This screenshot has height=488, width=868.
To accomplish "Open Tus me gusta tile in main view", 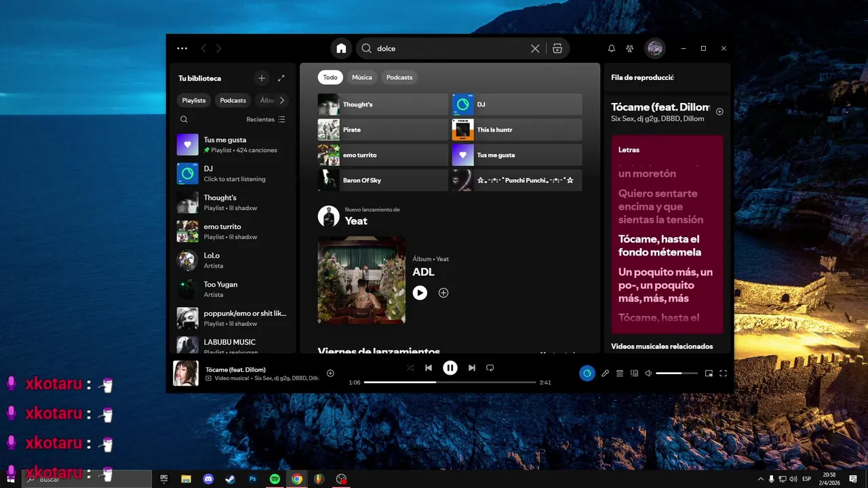I will [x=517, y=155].
